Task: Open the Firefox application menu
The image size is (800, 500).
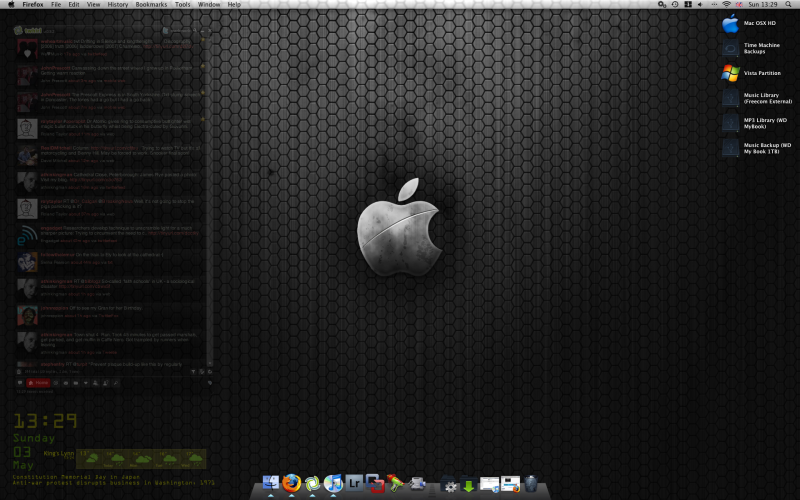Action: click(x=33, y=5)
